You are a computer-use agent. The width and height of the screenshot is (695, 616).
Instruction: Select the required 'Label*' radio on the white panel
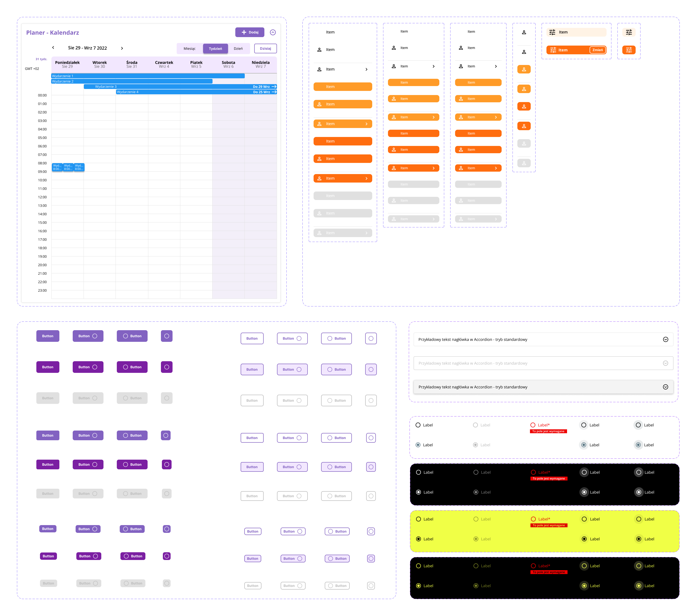[533, 425]
